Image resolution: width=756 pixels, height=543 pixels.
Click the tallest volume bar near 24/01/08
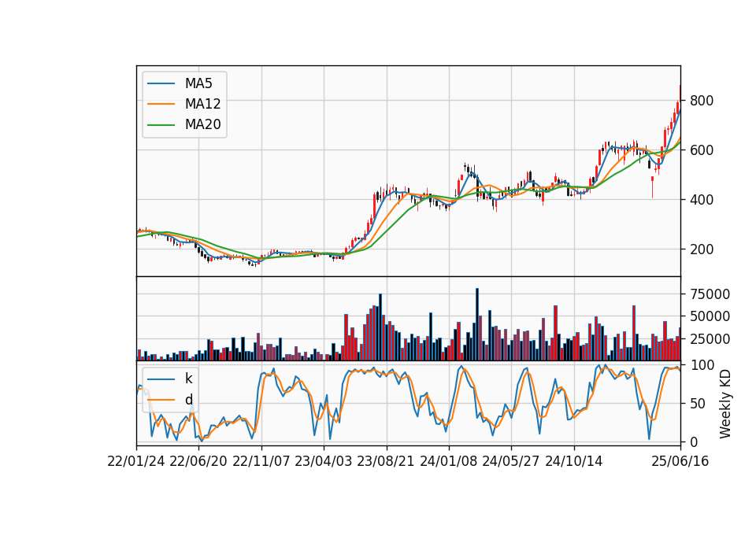click(477, 325)
